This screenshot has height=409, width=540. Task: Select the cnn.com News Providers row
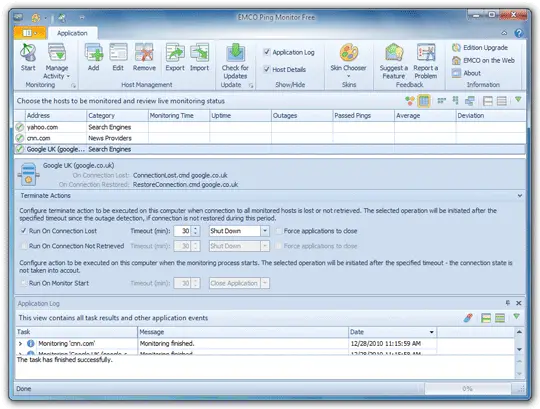coord(270,138)
